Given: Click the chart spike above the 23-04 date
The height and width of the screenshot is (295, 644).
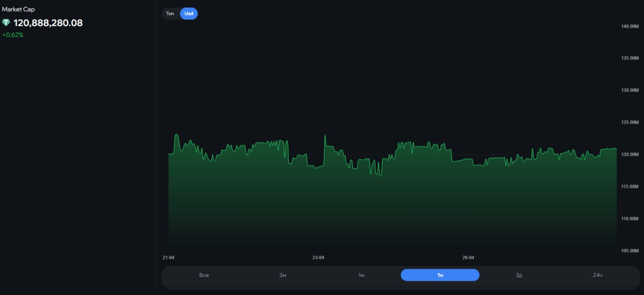Looking at the screenshot, I should (325, 136).
